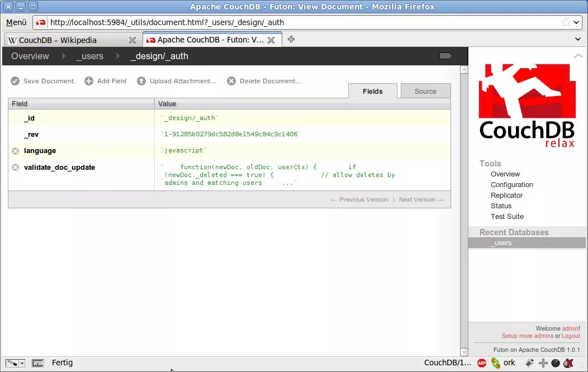Image resolution: width=588 pixels, height=372 pixels.
Task: Click the _rev value string
Action: click(231, 134)
